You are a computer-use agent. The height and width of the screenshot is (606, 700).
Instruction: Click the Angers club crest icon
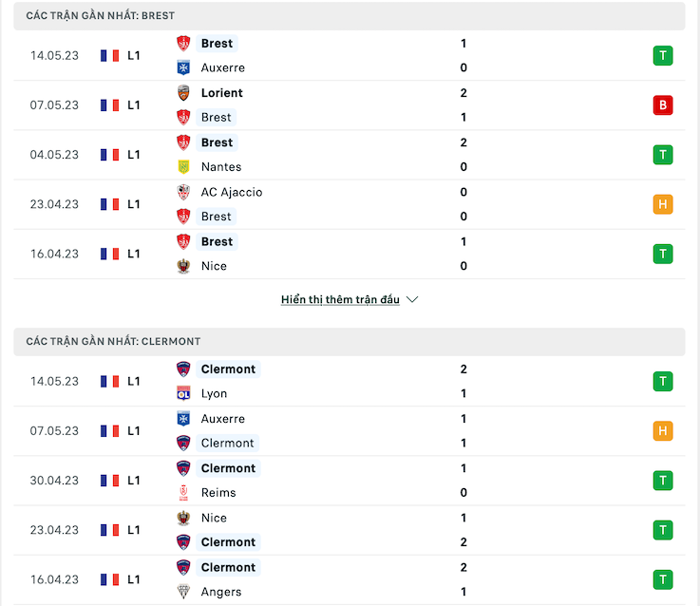tap(183, 592)
